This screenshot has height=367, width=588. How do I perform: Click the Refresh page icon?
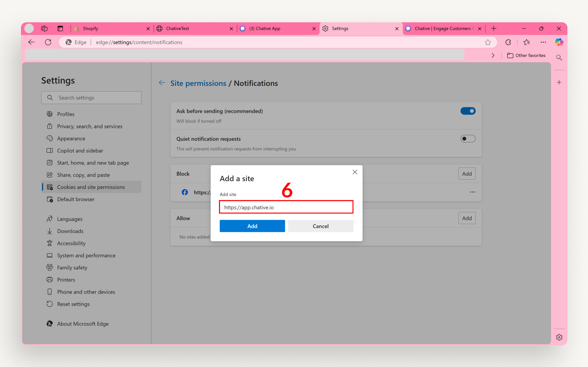(x=48, y=42)
